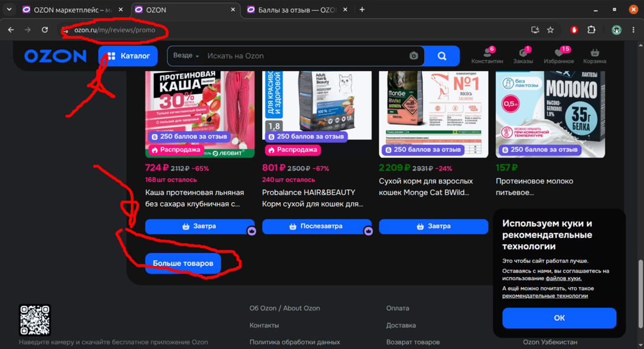Add Probalance to cart via Послезавтра button
644x349 pixels.
click(317, 227)
